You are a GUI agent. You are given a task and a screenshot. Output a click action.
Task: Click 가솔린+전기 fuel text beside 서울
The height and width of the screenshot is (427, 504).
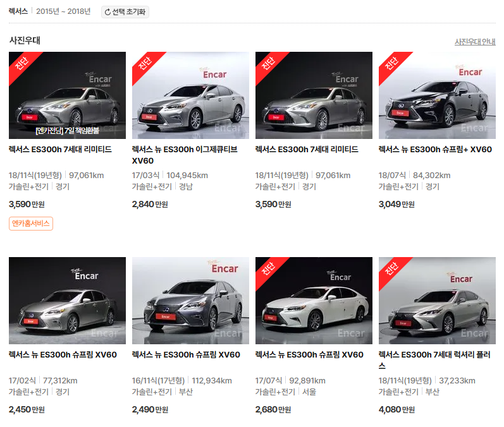click(276, 392)
